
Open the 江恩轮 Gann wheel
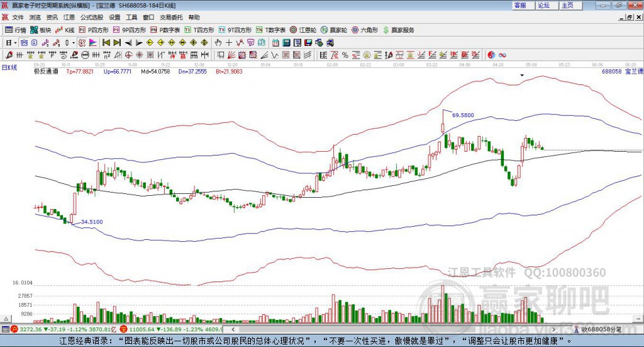coord(303,30)
